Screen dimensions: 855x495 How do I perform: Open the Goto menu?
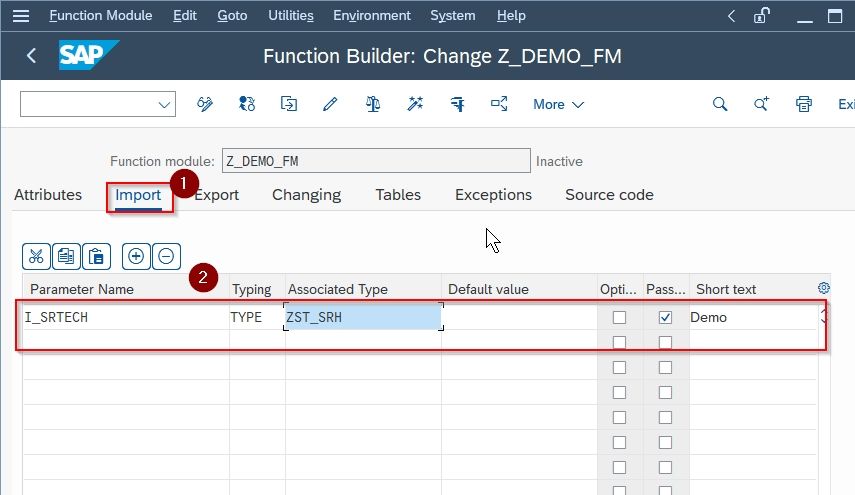[x=232, y=16]
